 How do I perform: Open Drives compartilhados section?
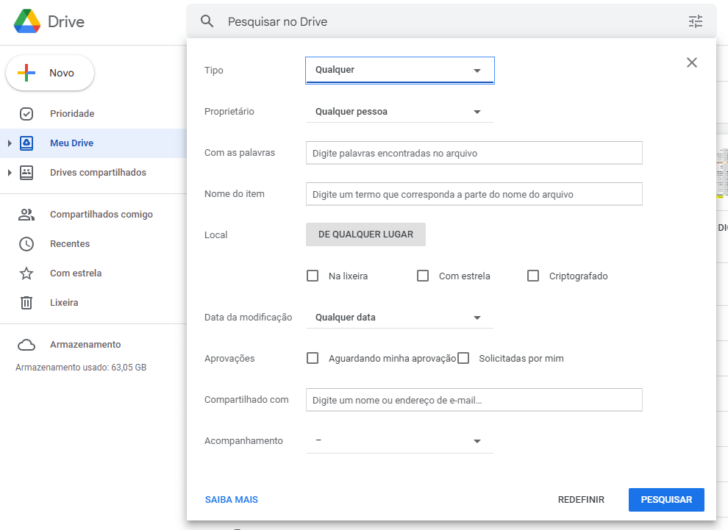(98, 173)
